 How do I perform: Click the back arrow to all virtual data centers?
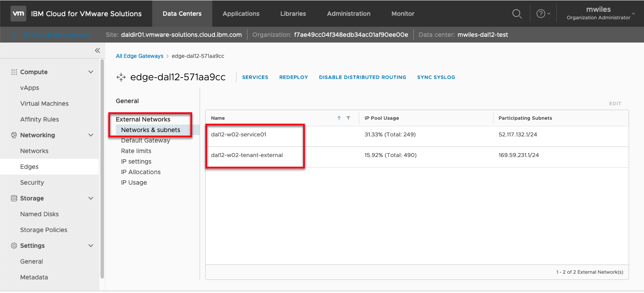point(15,35)
